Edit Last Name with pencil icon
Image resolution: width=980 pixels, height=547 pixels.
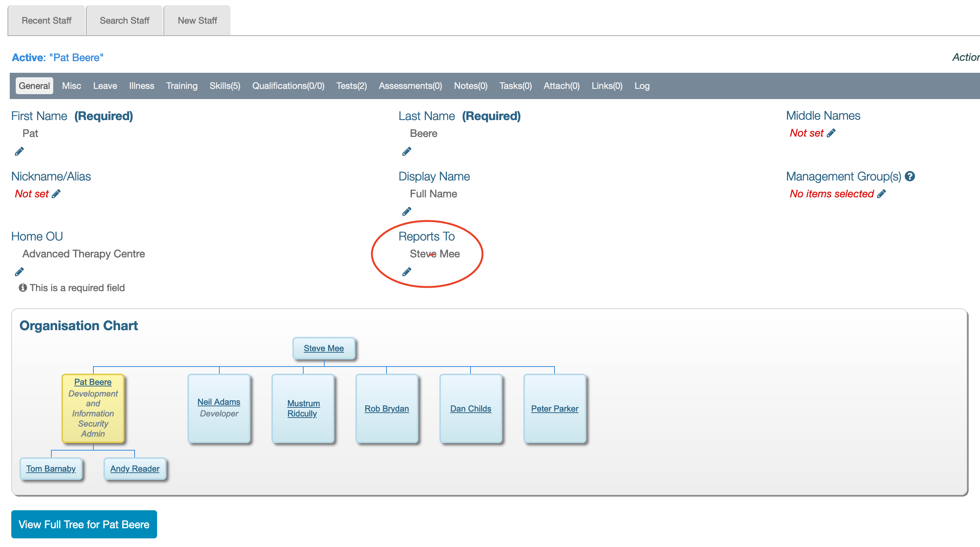tap(406, 152)
